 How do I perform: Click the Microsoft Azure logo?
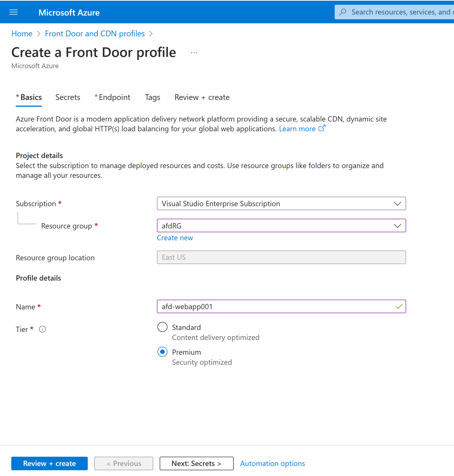point(69,12)
